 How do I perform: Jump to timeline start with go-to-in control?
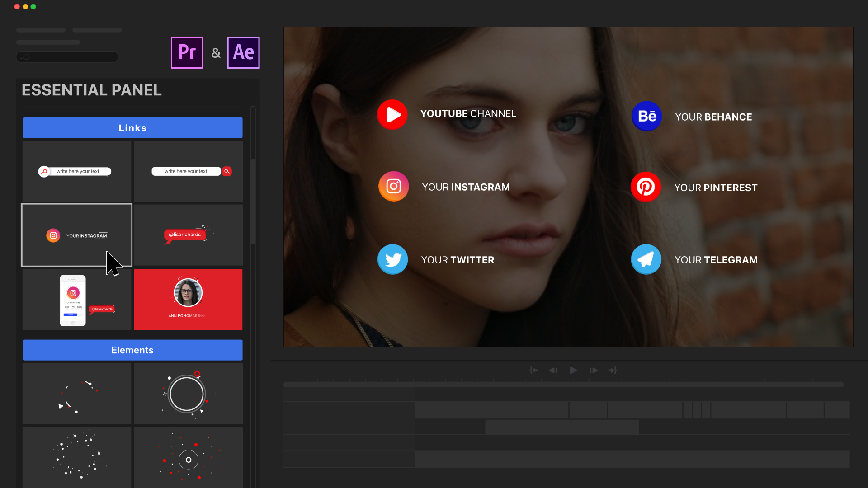[x=534, y=370]
